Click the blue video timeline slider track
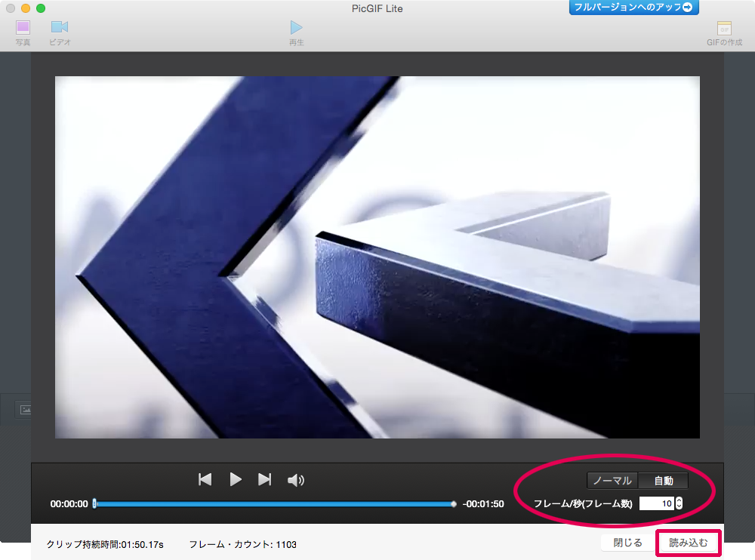The image size is (755, 560). click(x=274, y=504)
